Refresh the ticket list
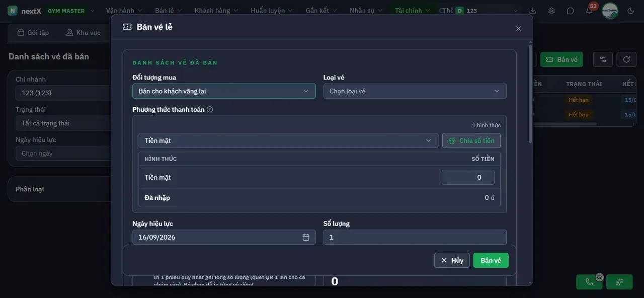The image size is (644, 298). 626,59
